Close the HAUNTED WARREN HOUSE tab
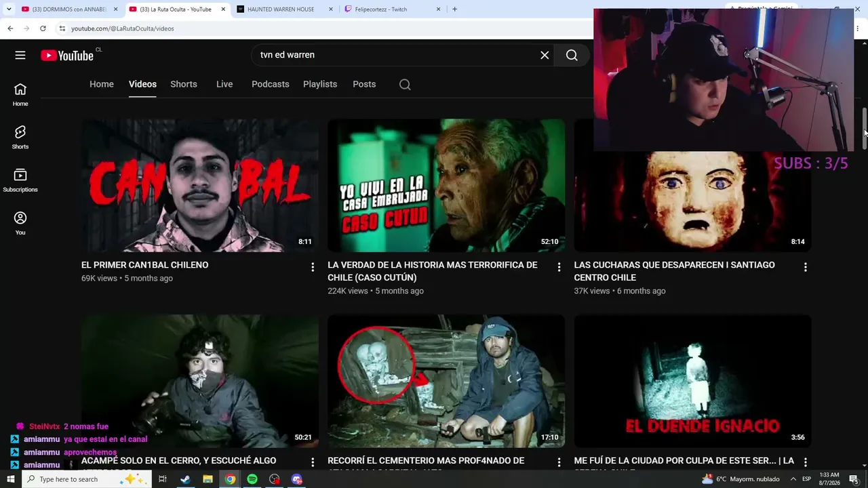Screen dimensions: 868x488 331,9
